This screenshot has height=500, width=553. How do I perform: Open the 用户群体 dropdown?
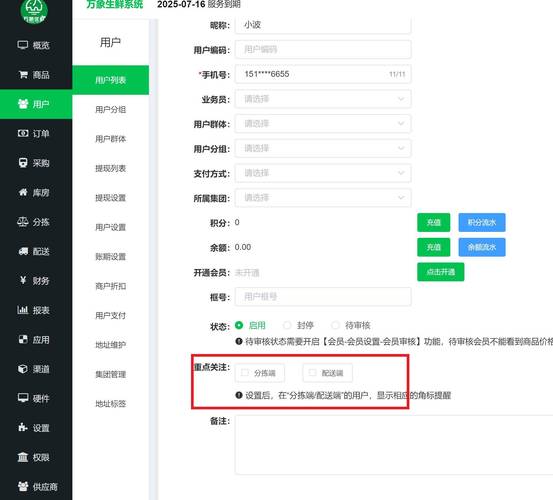pyautogui.click(x=323, y=124)
